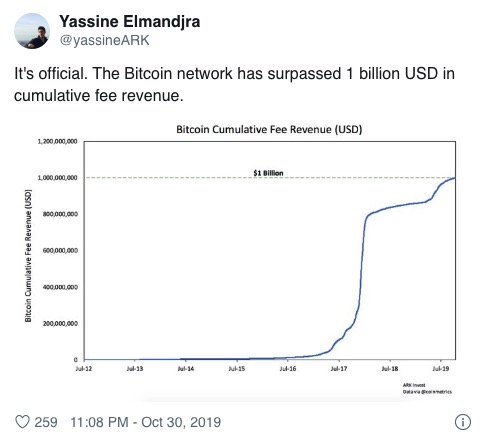The image size is (486, 436).
Task: Click the Jul-19 x-axis marker
Action: 441,369
